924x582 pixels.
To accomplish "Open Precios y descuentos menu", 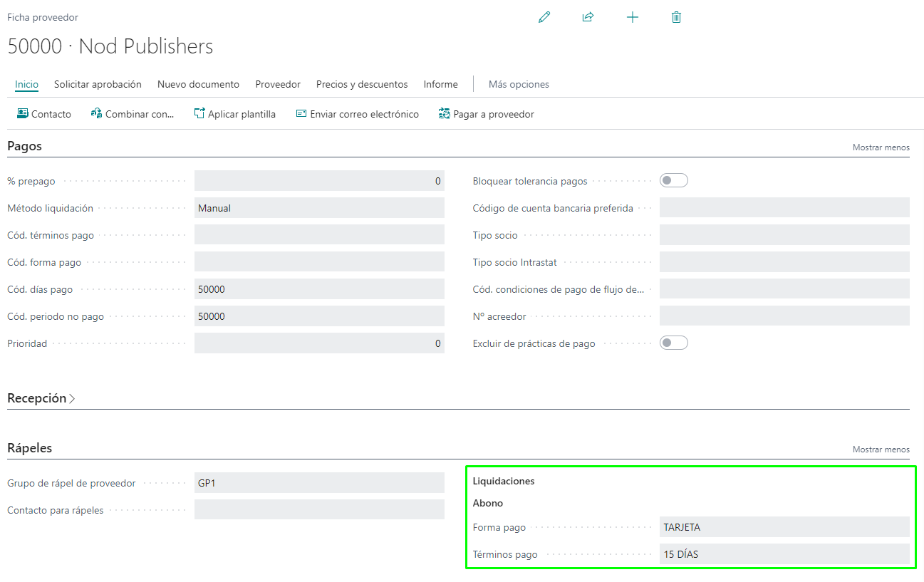I will (362, 84).
